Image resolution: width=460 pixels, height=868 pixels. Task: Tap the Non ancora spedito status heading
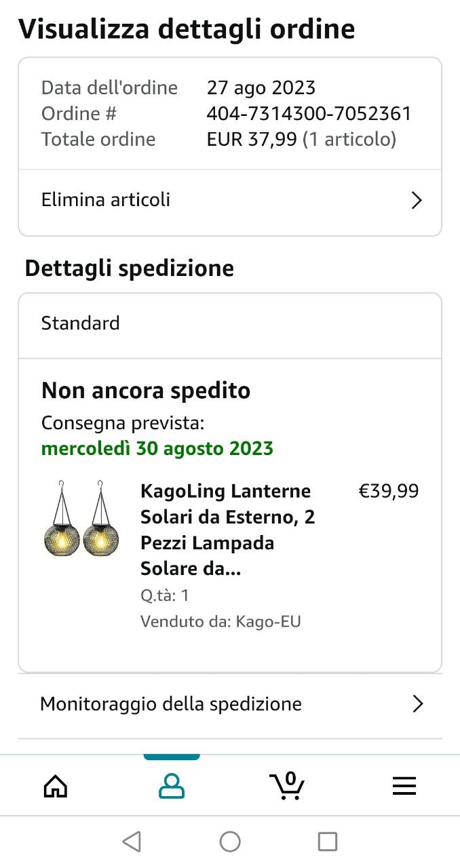point(146,391)
